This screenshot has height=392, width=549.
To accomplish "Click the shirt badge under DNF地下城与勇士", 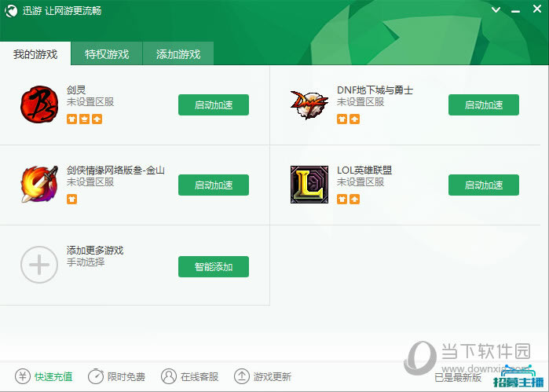I will pyautogui.click(x=342, y=119).
